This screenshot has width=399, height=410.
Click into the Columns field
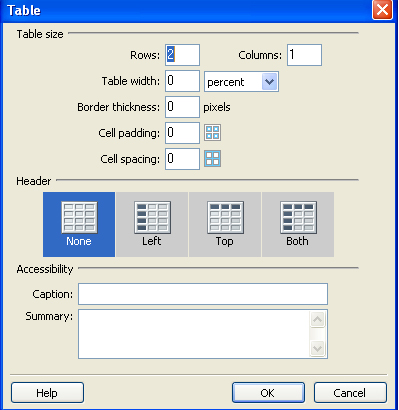click(304, 55)
